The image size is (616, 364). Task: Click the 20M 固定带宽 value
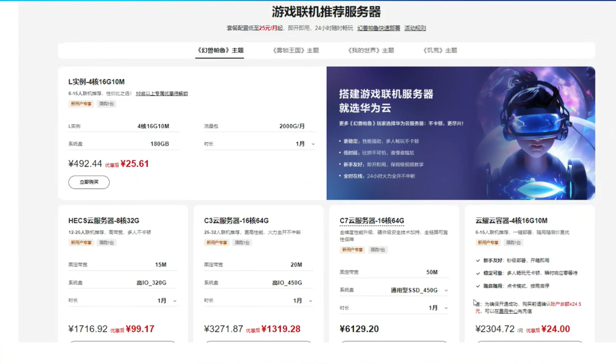296,264
